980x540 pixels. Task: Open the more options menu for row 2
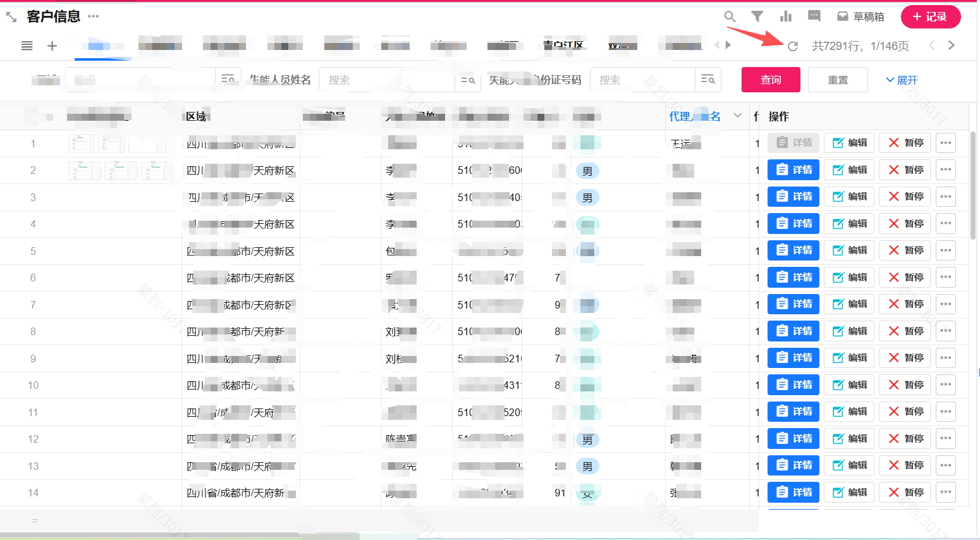(945, 170)
